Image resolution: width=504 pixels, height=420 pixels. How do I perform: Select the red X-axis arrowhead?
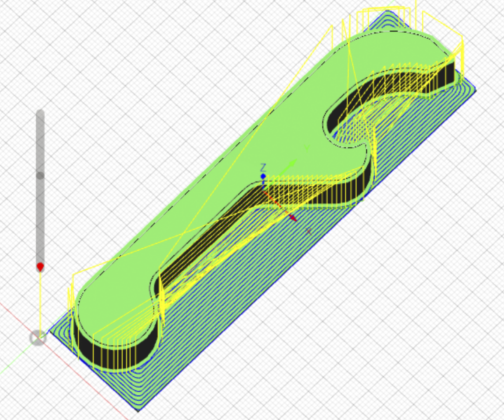pos(293,218)
